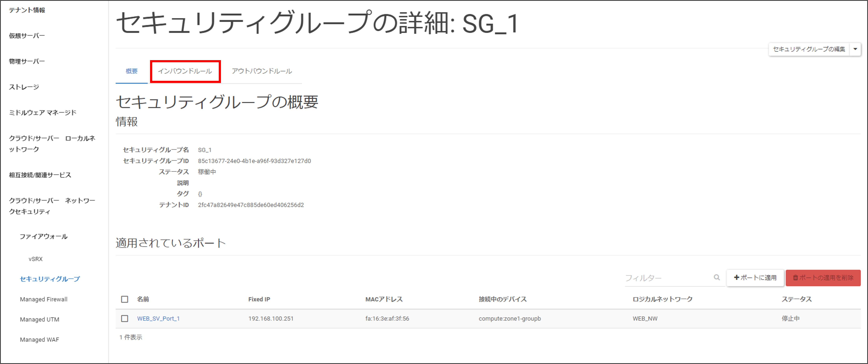
Task: Check the WEB_SV_Port_1 row checkbox
Action: click(x=125, y=318)
